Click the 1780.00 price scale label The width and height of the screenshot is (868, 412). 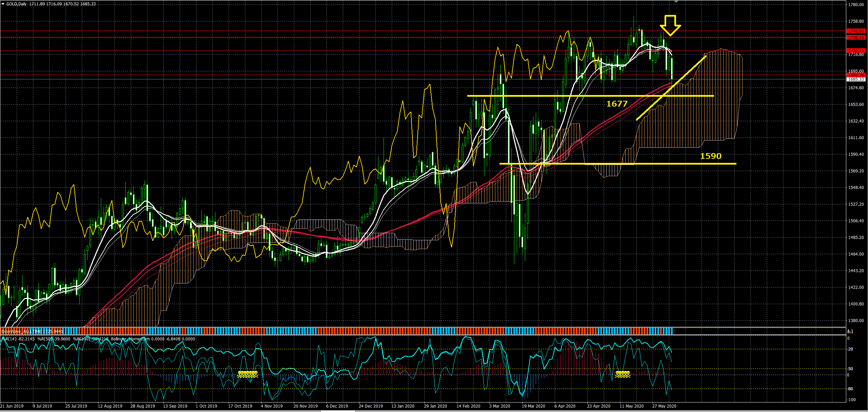[856, 5]
